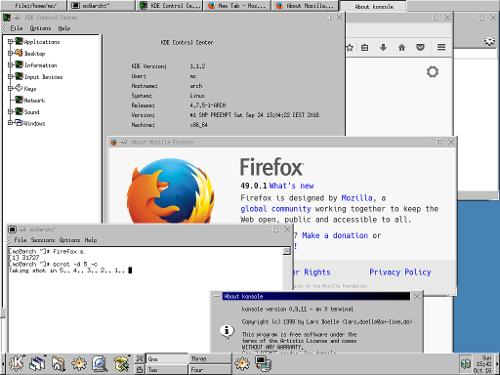Expand the Sound tree node

point(10,111)
